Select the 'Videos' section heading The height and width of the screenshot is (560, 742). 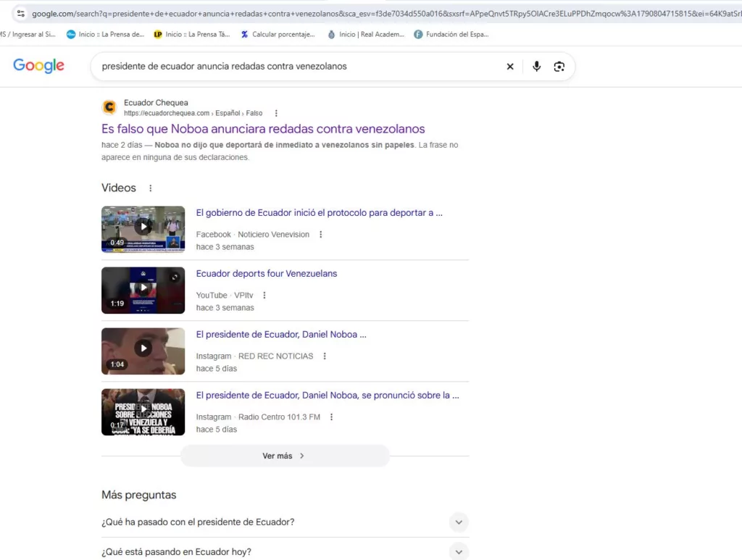coord(118,188)
